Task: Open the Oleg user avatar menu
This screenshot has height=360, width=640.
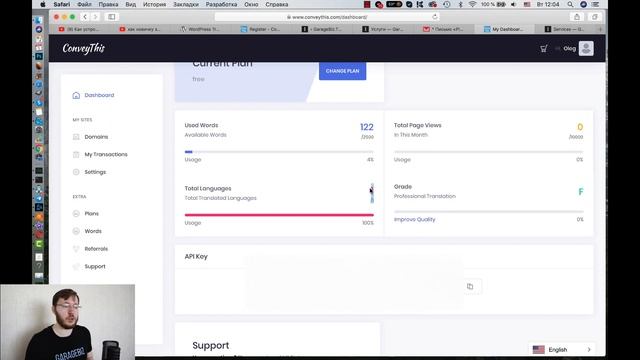Action: (x=586, y=48)
